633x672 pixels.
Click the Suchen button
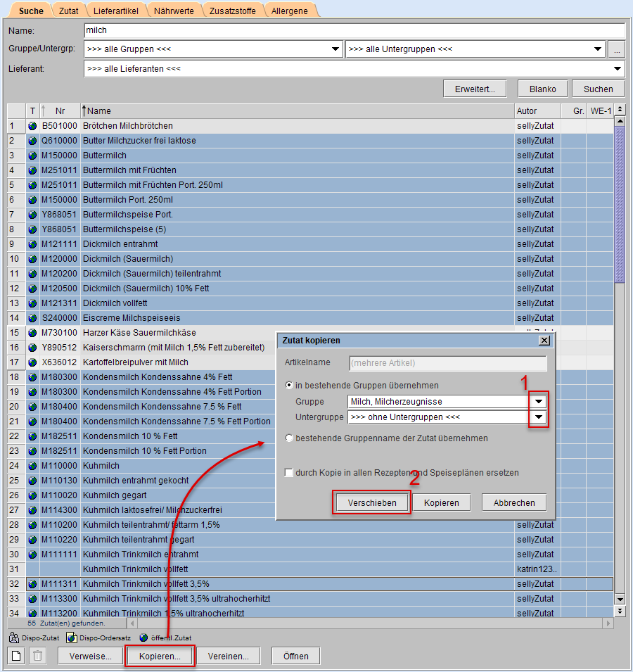click(x=598, y=89)
